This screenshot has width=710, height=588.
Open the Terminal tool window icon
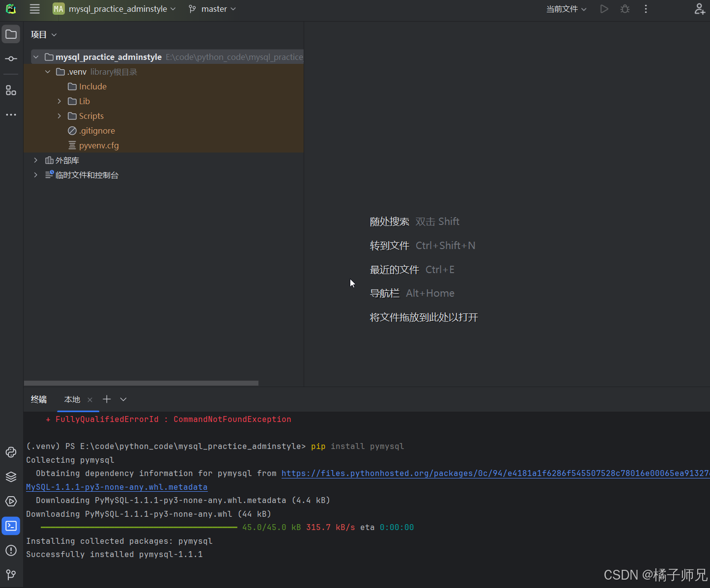(11, 526)
